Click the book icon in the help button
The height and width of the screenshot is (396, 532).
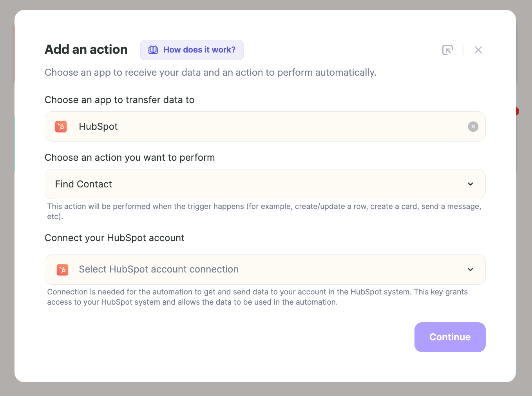pyautogui.click(x=153, y=50)
